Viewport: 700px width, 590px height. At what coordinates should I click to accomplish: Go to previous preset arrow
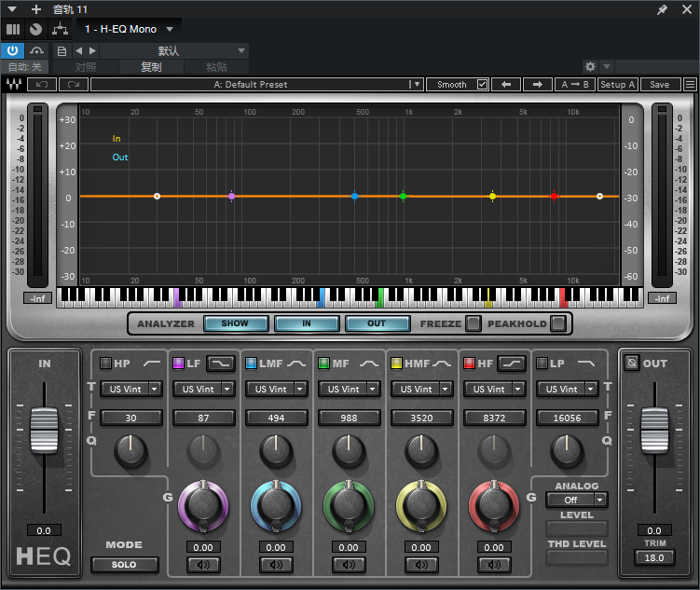point(78,51)
